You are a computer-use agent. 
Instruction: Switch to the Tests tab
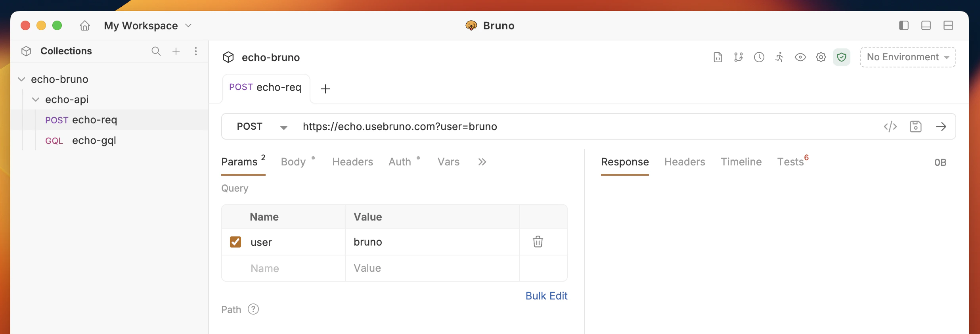[792, 161]
